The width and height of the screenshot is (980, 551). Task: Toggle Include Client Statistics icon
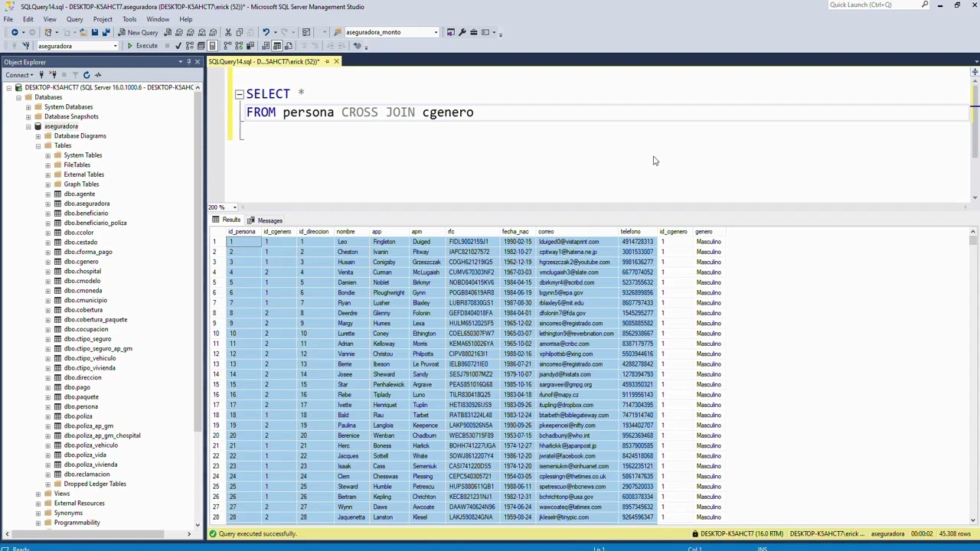pyautogui.click(x=250, y=46)
